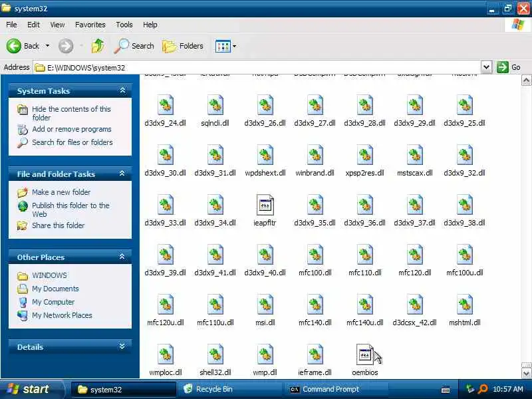The image size is (532, 399).
Task: Open the View menu
Action: (57, 25)
